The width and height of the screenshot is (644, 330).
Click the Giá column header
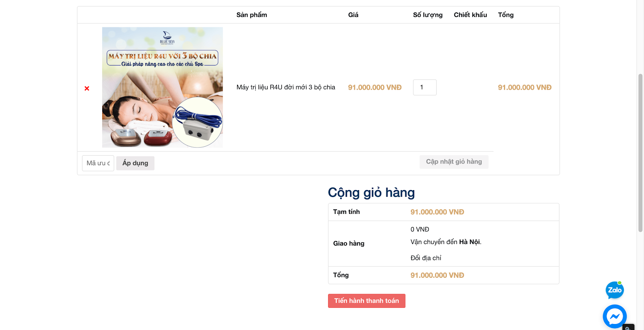pos(353,15)
